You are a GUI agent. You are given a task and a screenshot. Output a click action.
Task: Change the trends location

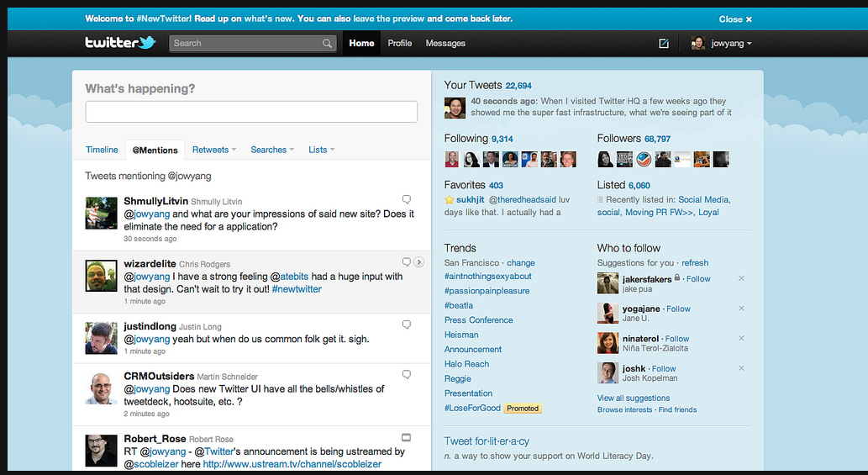[x=521, y=263]
